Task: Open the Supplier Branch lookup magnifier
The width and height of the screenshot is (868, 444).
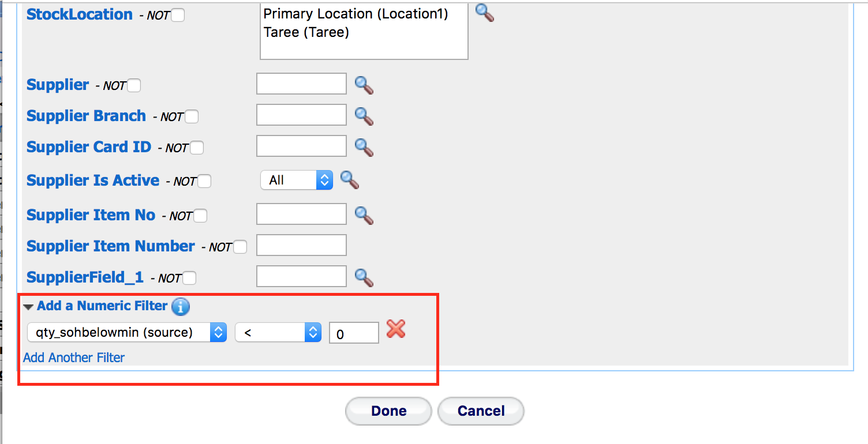Action: [x=364, y=116]
